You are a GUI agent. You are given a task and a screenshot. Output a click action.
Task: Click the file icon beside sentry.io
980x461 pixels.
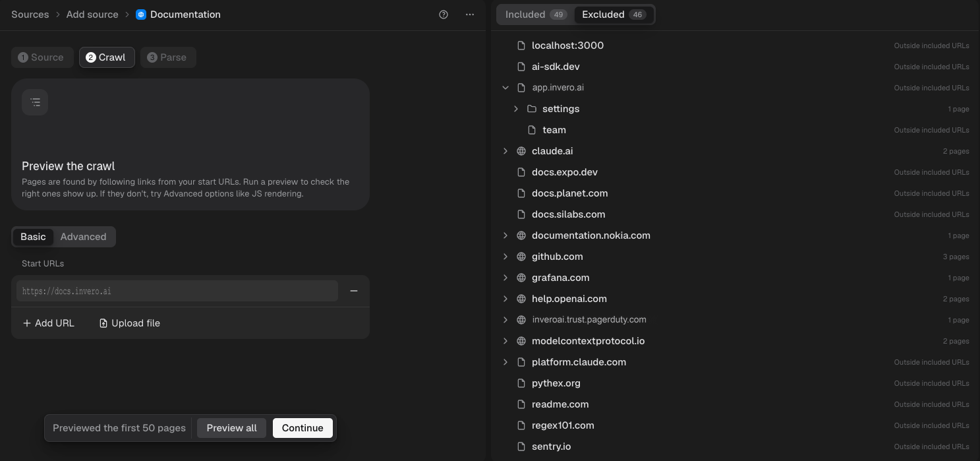coord(521,446)
